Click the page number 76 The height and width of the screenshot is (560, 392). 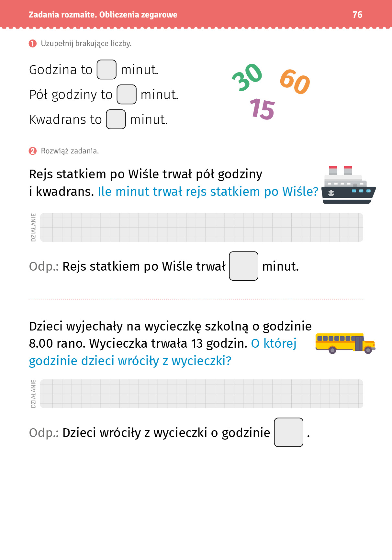pos(357,15)
